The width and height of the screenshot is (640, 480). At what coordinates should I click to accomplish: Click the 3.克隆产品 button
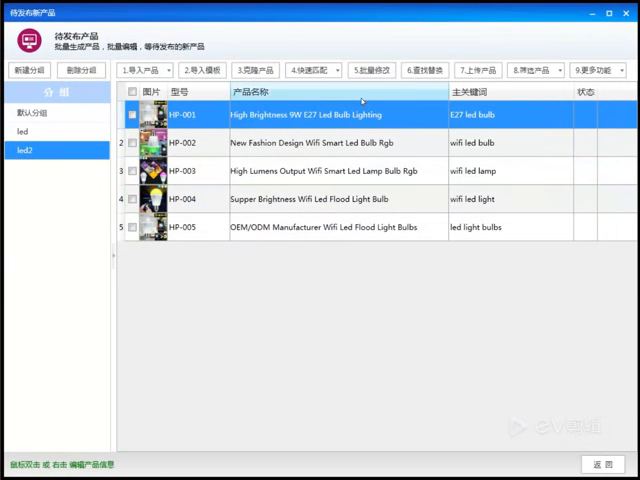coord(256,71)
